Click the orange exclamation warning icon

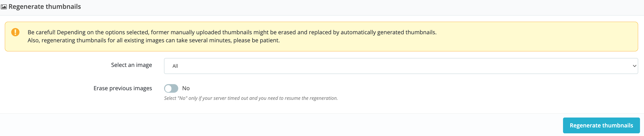15,32
